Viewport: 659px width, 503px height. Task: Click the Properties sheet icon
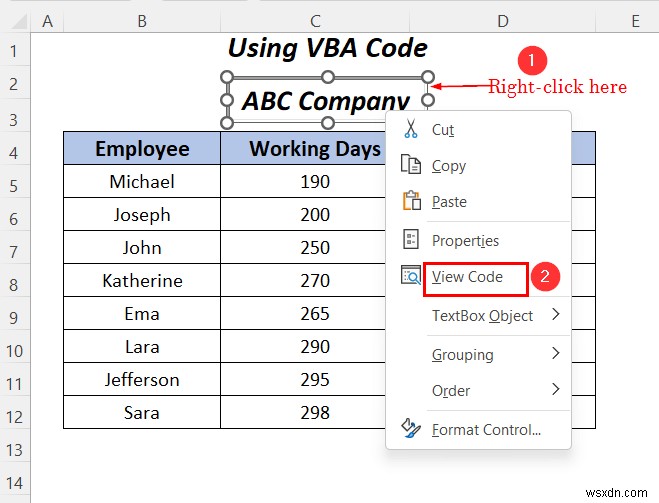411,239
